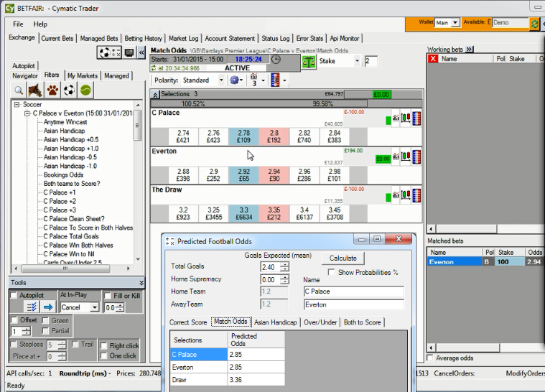Open C Palace ladder icon

(x=416, y=118)
